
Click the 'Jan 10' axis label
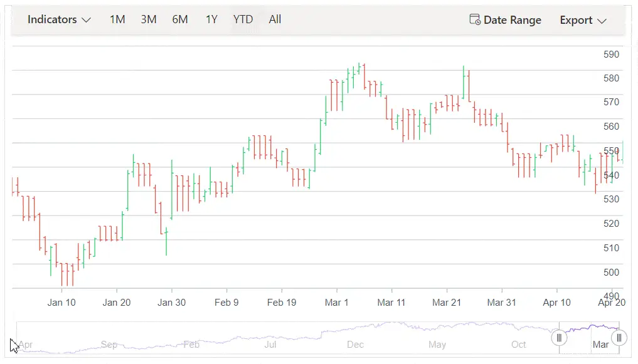coord(61,303)
